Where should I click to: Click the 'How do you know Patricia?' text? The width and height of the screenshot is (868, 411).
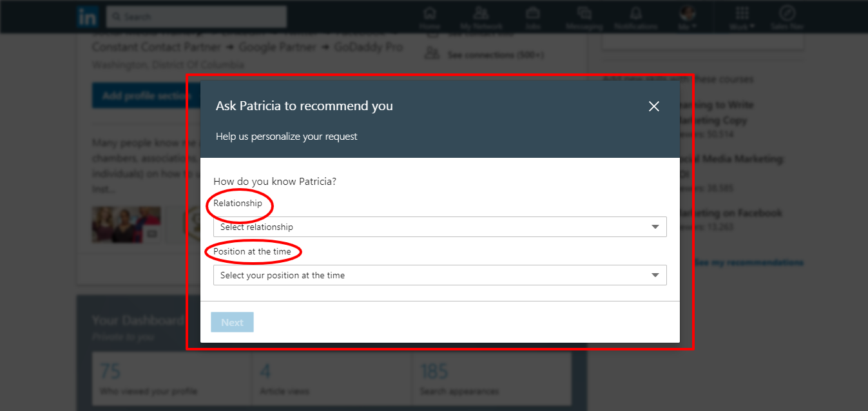pyautogui.click(x=275, y=182)
